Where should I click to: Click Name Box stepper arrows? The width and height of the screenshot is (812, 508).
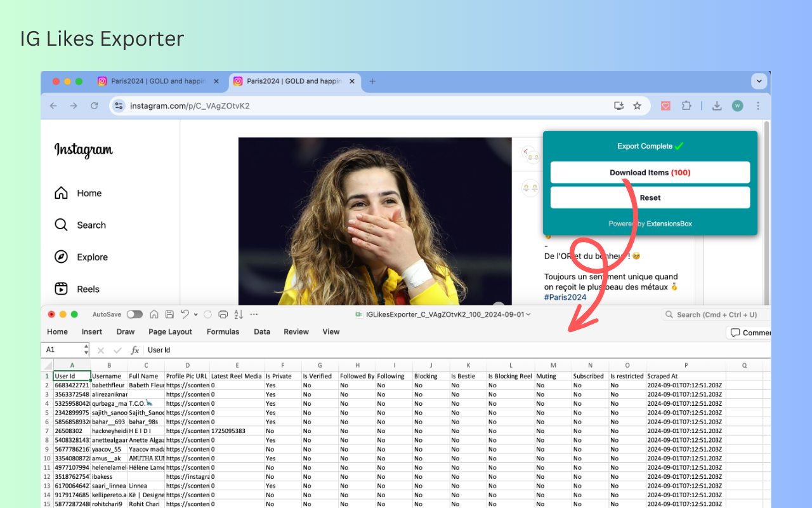(86, 350)
